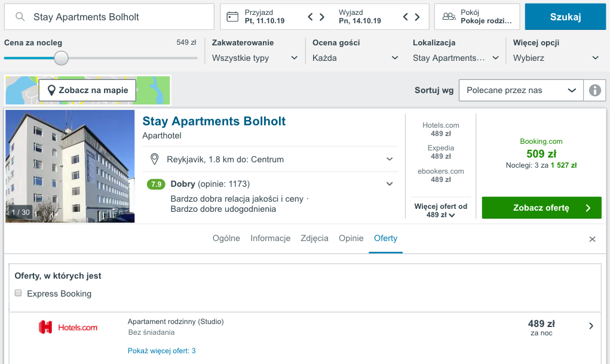Click the Zobacz ofertę button
The image size is (610, 364).
[x=541, y=208]
